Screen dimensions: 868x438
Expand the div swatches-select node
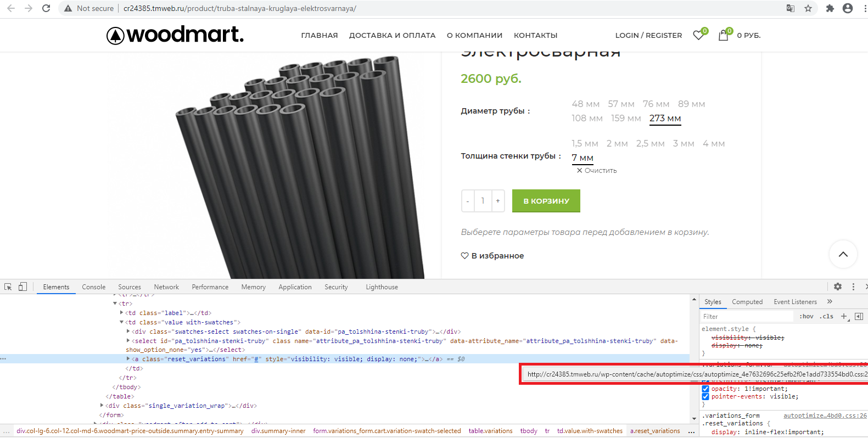(x=128, y=332)
